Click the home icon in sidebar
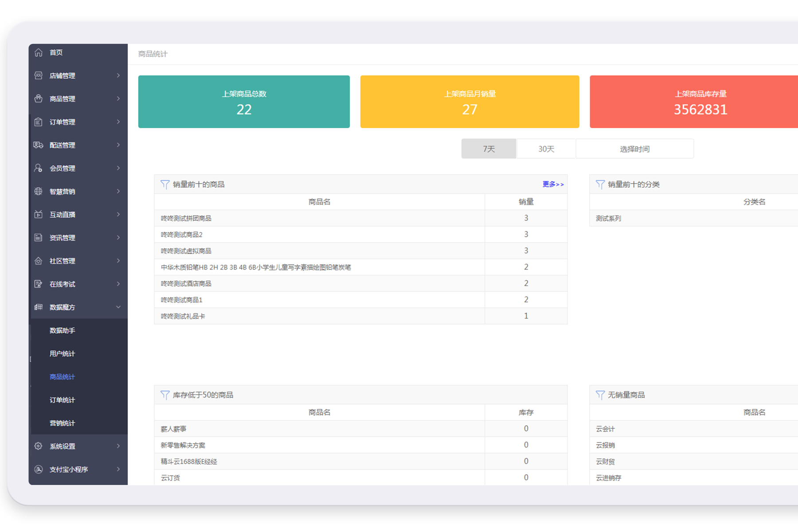Screen dimensions: 798x532 click(x=39, y=52)
